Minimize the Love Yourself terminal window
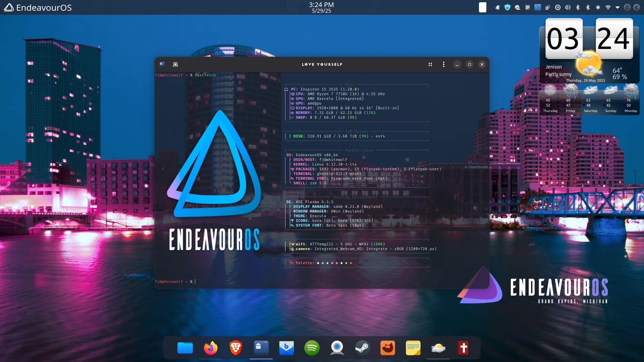Image resolution: width=644 pixels, height=362 pixels. [457, 64]
